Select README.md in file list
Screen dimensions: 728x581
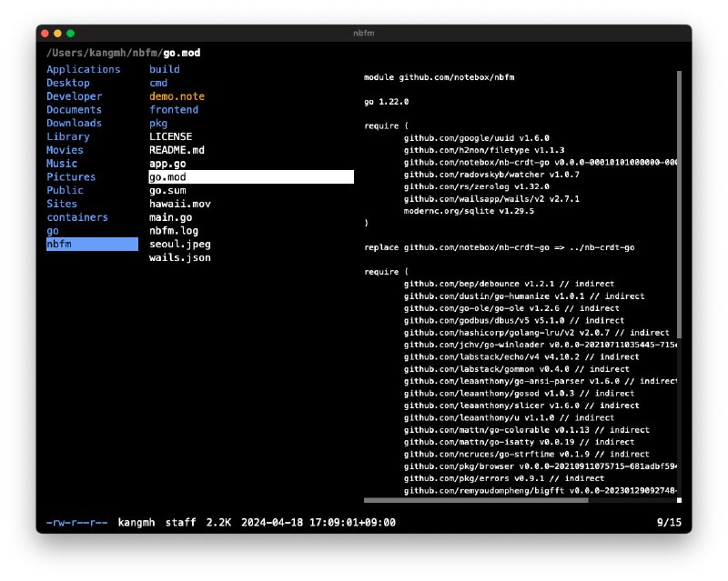click(x=177, y=150)
